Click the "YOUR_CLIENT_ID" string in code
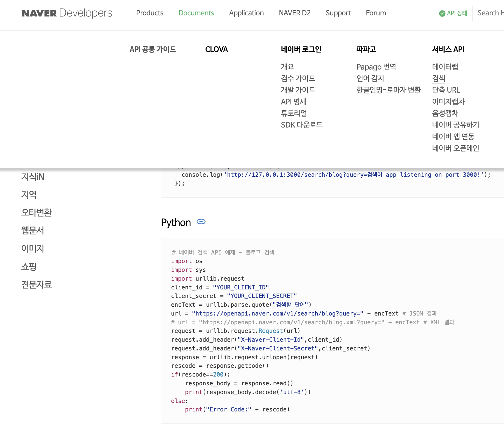The width and height of the screenshot is (504, 437). [x=241, y=287]
